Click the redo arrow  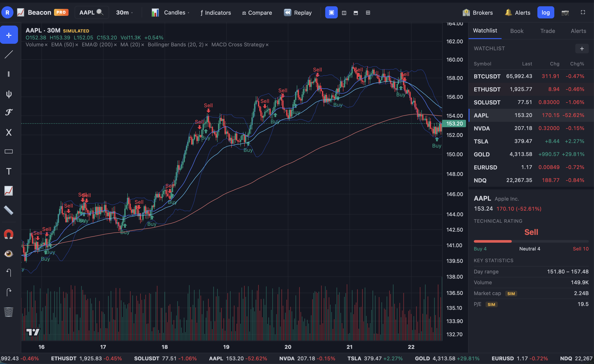point(9,292)
